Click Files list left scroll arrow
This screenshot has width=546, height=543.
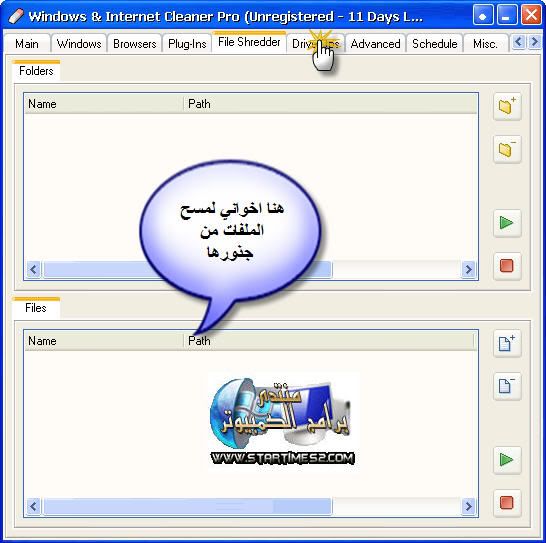34,506
